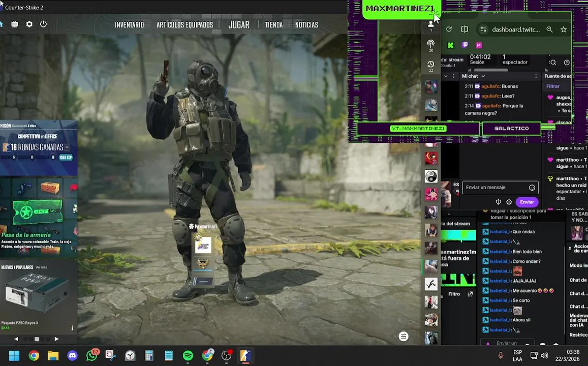Click the Filtro button in lower panel
Viewport: 588px width, 366px height.
(x=454, y=294)
